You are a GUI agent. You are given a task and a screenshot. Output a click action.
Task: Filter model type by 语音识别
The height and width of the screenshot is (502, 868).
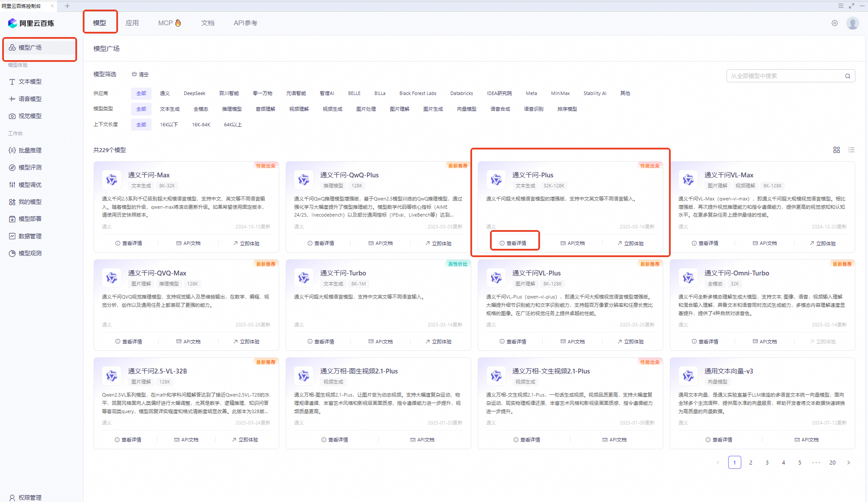coord(534,109)
